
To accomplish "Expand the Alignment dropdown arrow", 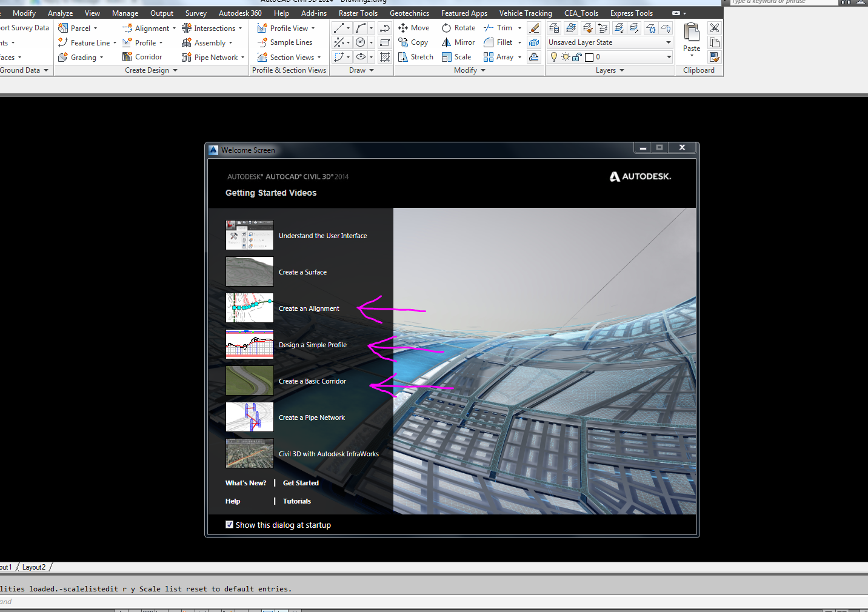I will [174, 28].
